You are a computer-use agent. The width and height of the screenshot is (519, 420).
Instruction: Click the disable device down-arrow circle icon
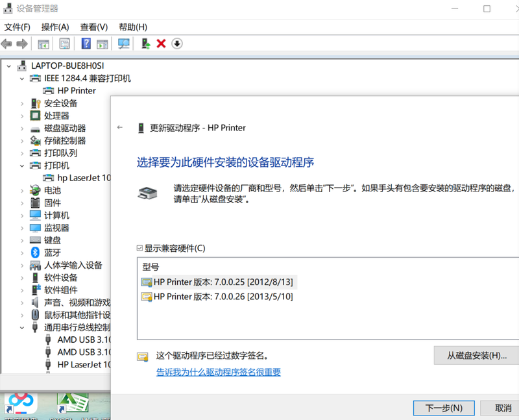coord(177,43)
